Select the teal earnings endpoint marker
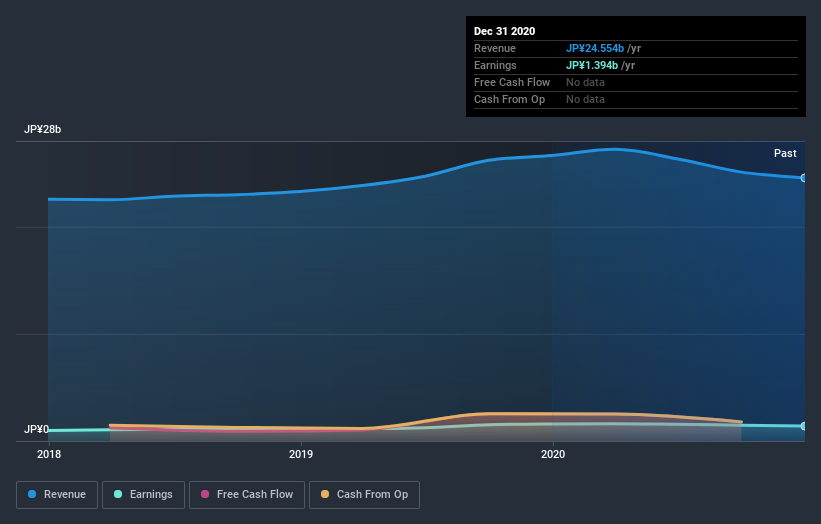Screen dimensions: 821x524 coord(804,426)
